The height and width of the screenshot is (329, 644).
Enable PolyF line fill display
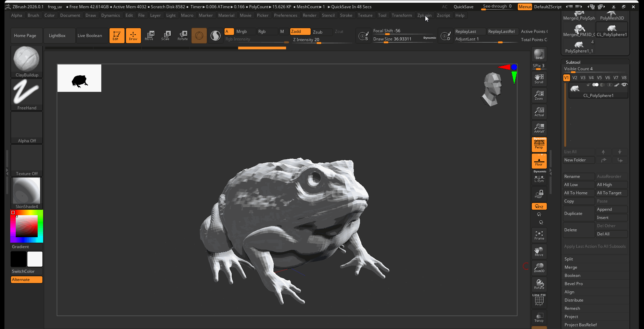[539, 300]
